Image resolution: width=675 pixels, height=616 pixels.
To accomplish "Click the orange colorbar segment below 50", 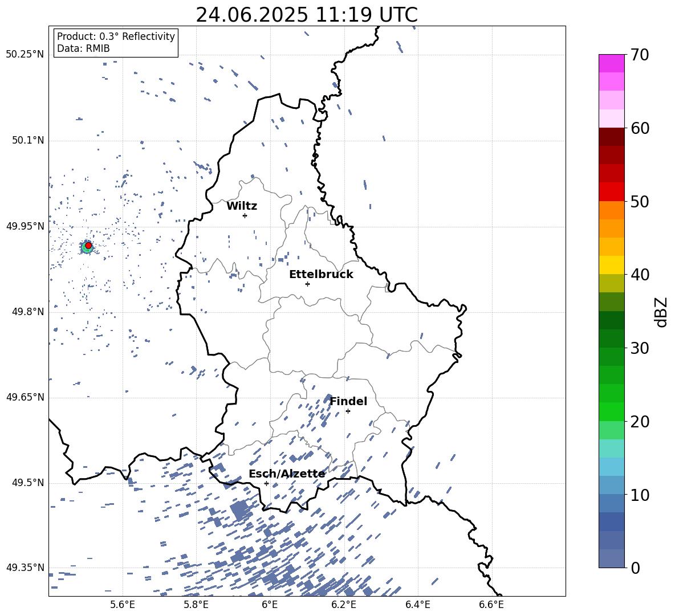I will [x=612, y=210].
